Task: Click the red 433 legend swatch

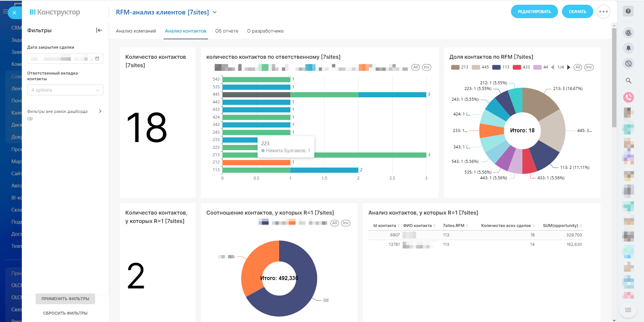Action: point(517,67)
